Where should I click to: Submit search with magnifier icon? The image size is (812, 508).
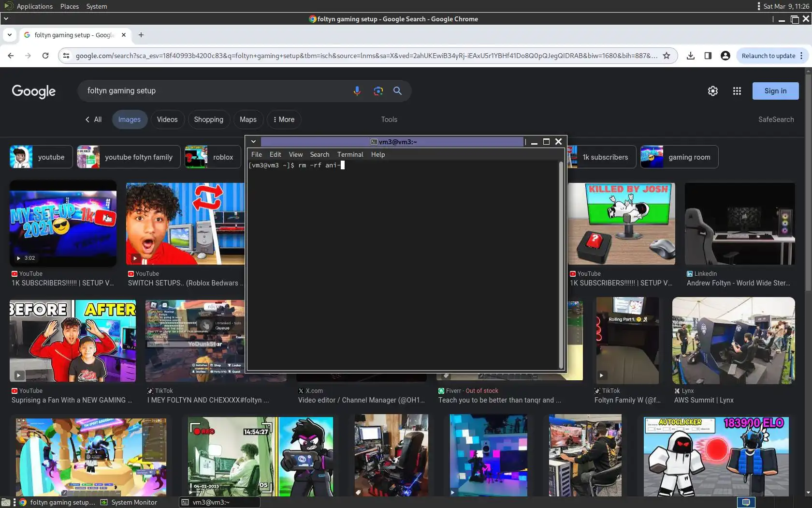pos(397,91)
